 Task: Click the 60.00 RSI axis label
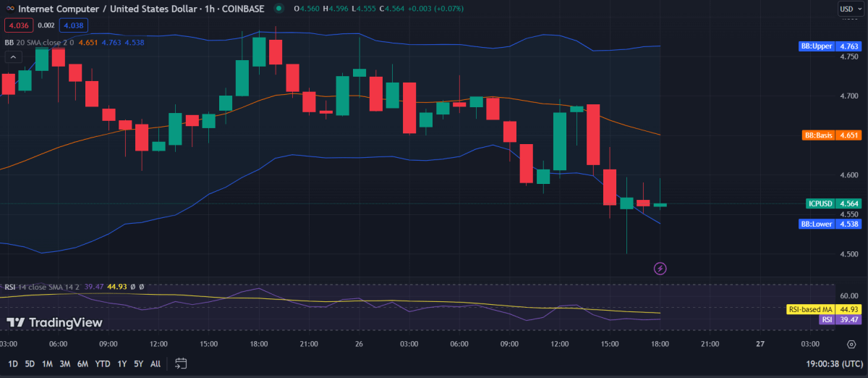pos(849,295)
